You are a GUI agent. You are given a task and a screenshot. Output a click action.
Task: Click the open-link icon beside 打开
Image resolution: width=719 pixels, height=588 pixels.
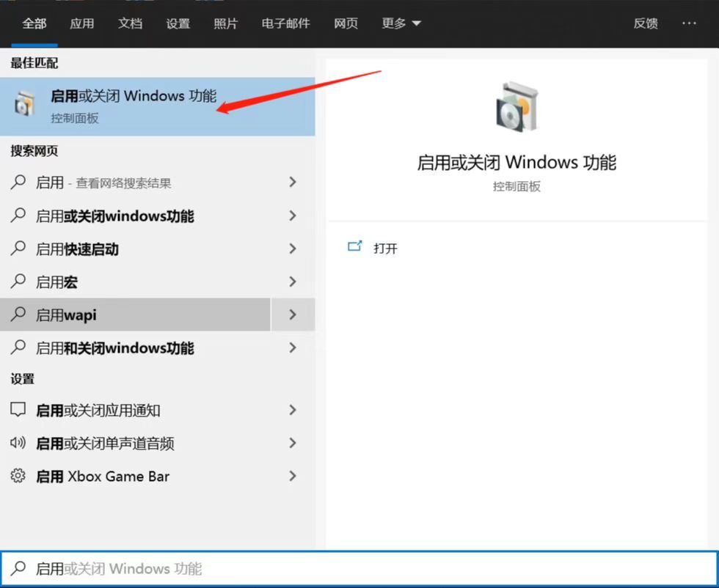click(x=355, y=247)
